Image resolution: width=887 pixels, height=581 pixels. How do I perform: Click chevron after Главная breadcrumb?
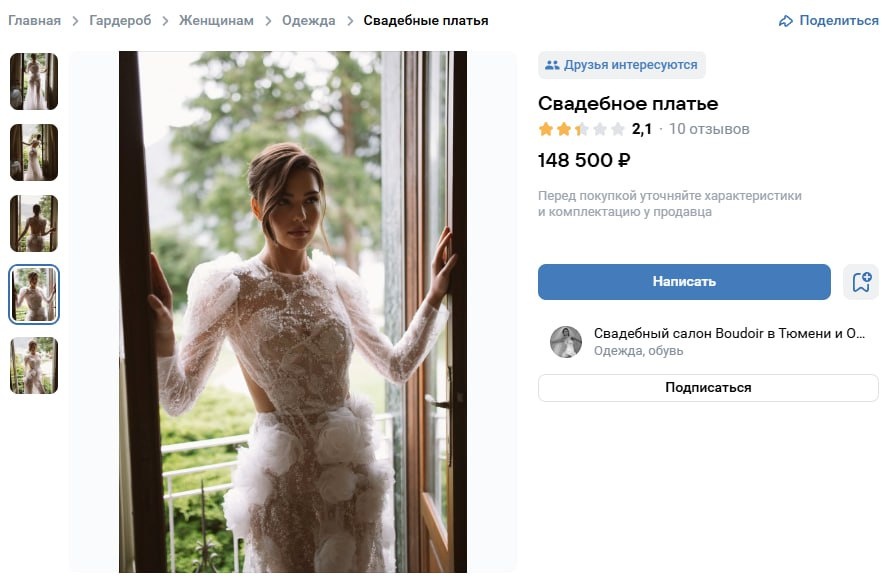(75, 21)
